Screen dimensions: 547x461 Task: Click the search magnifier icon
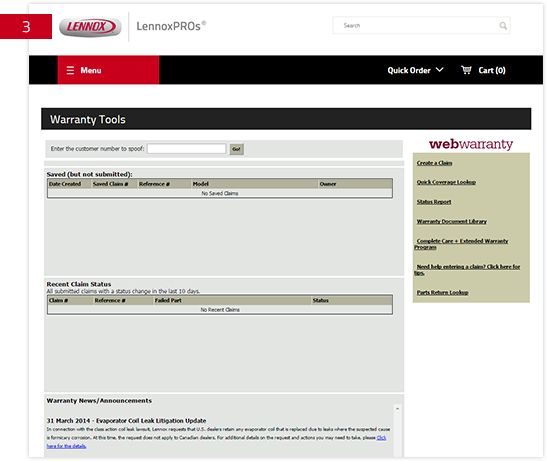[503, 26]
